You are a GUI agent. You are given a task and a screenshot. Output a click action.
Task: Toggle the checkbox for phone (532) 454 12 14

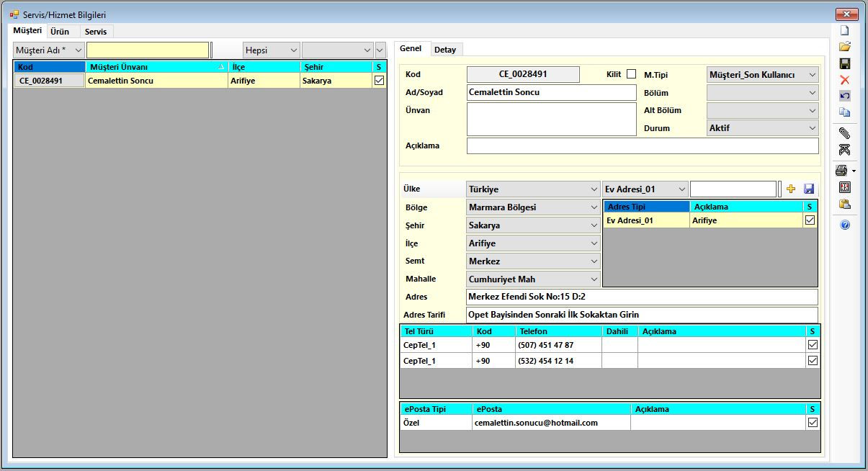click(x=813, y=361)
